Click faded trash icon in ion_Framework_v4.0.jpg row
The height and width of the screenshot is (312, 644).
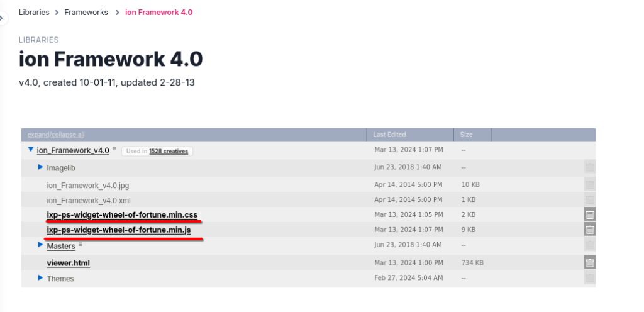point(589,185)
